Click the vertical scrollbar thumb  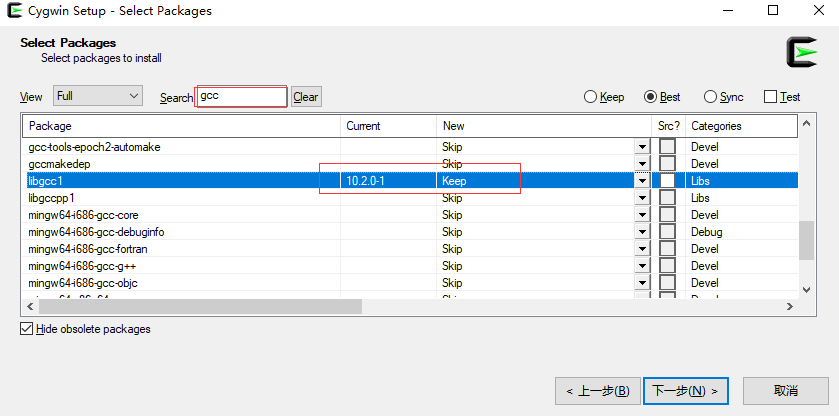point(807,240)
